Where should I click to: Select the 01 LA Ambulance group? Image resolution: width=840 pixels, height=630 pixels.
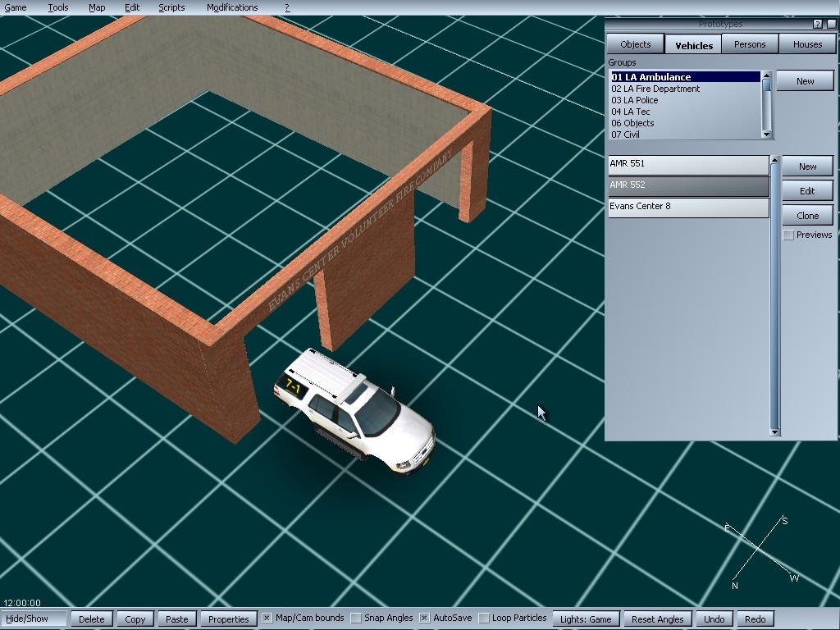tap(685, 77)
